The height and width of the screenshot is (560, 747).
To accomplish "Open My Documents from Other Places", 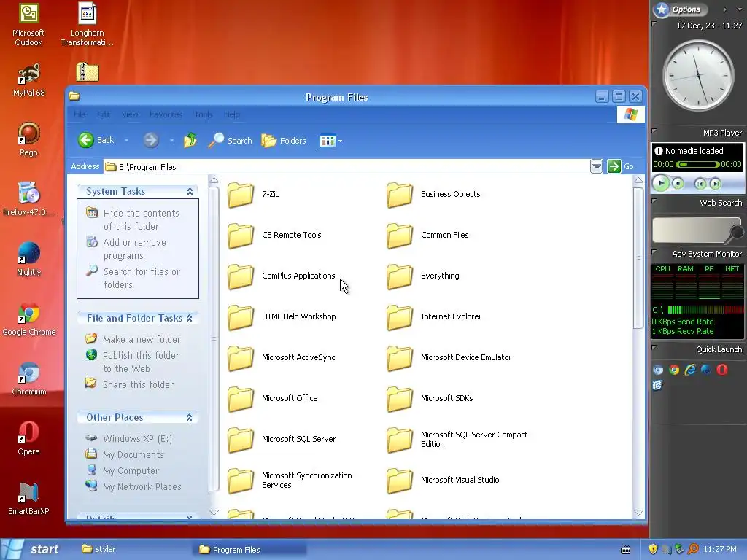I will 133,455.
